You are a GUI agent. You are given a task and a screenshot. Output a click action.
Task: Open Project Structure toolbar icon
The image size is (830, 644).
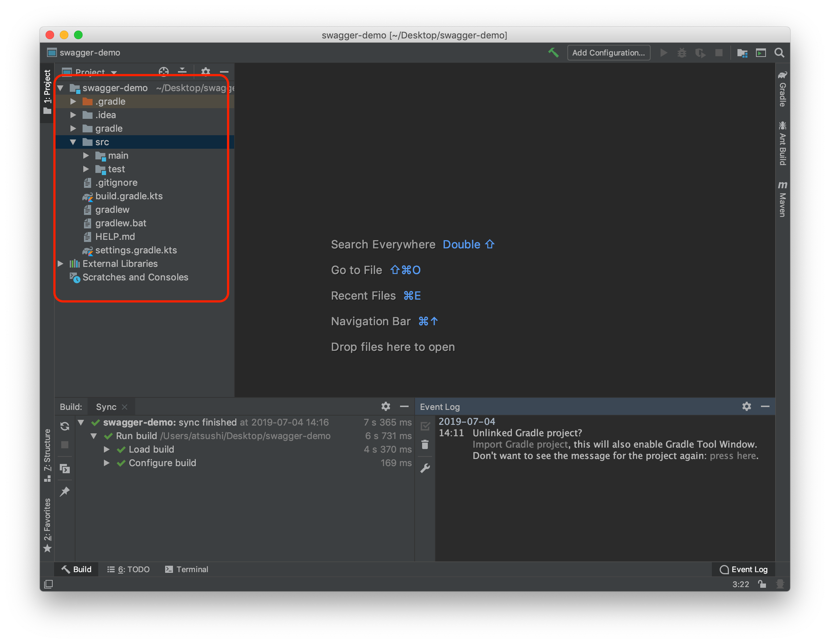pos(742,53)
